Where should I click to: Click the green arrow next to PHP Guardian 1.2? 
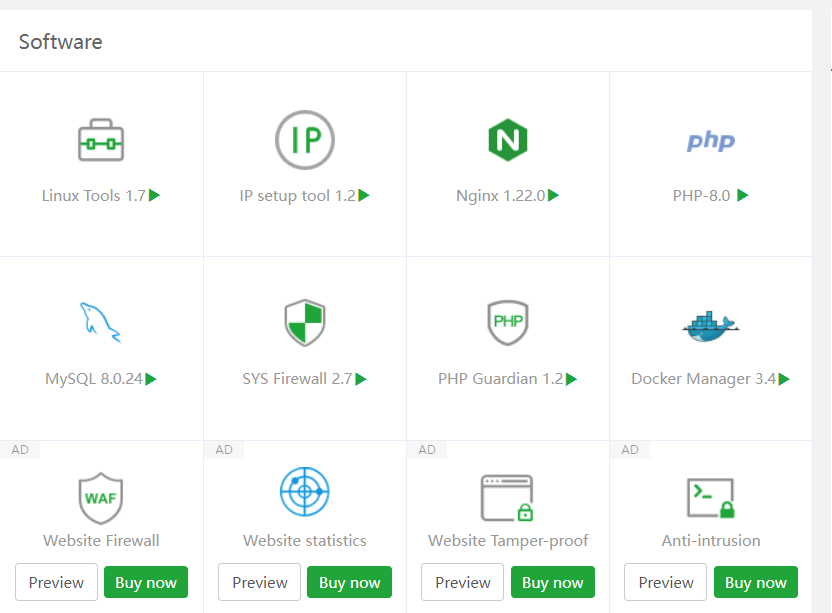pos(571,379)
